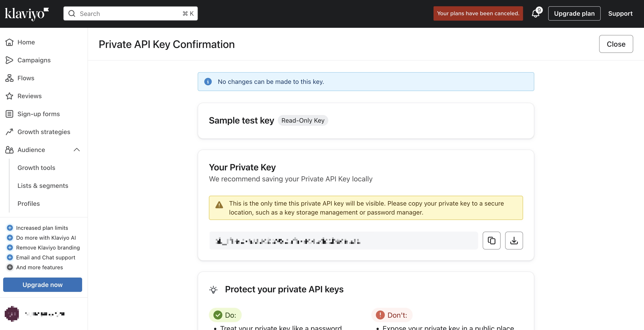Viewport: 644px width, 330px height.
Task: Open the account menu at sidebar bottom
Action: [x=35, y=313]
